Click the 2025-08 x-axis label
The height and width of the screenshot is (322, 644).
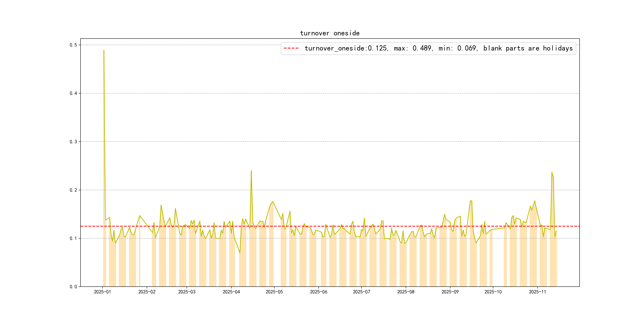click(x=406, y=292)
